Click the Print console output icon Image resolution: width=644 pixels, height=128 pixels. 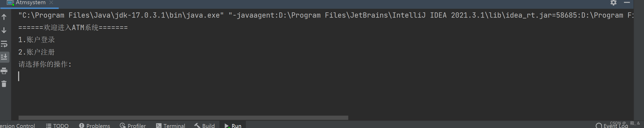point(4,71)
